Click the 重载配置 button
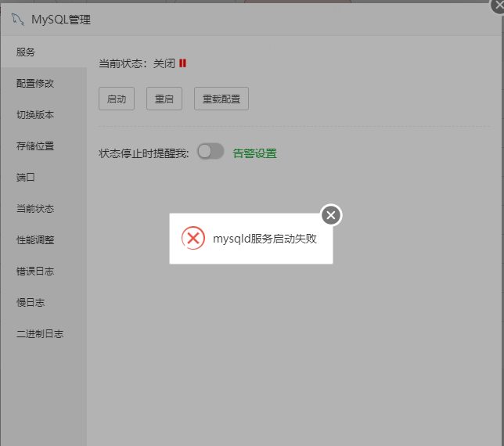The height and width of the screenshot is (446, 504). coord(221,99)
